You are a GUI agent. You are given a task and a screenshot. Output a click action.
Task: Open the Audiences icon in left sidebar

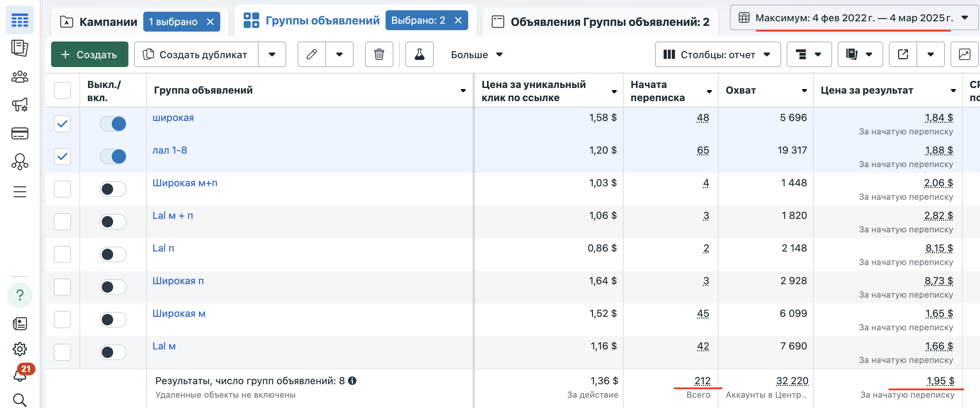(x=20, y=77)
